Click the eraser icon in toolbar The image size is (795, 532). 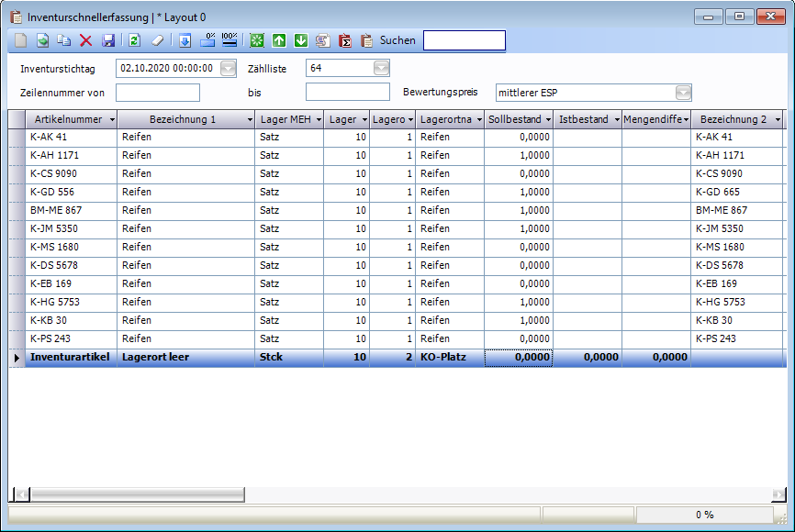click(156, 40)
